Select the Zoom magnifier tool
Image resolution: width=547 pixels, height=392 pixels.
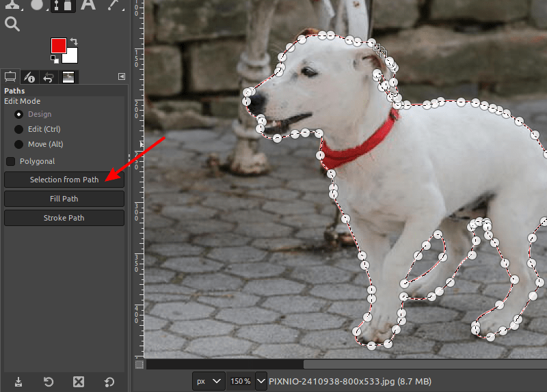point(12,24)
